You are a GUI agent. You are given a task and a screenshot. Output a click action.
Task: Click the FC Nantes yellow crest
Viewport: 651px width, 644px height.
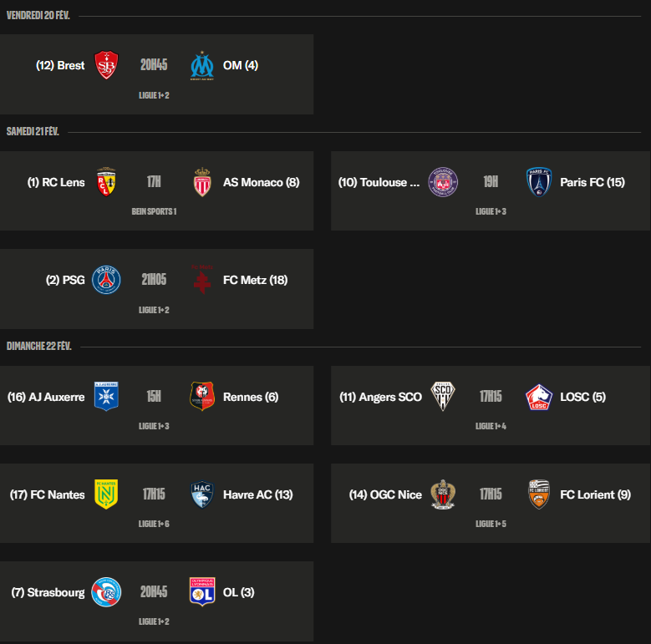click(106, 494)
